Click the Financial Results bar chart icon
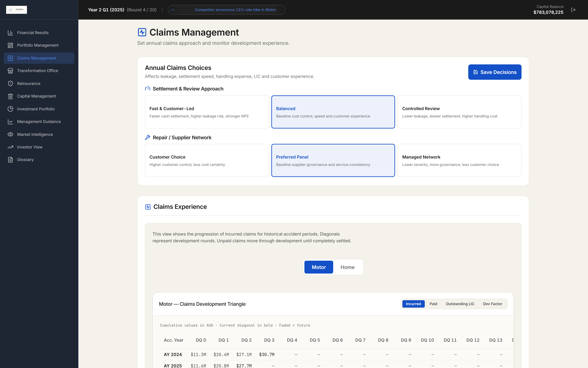 pos(10,33)
